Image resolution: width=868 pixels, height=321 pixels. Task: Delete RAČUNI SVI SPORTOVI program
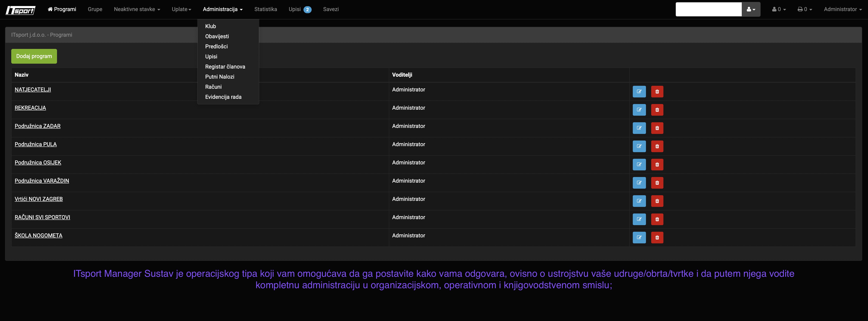657,219
